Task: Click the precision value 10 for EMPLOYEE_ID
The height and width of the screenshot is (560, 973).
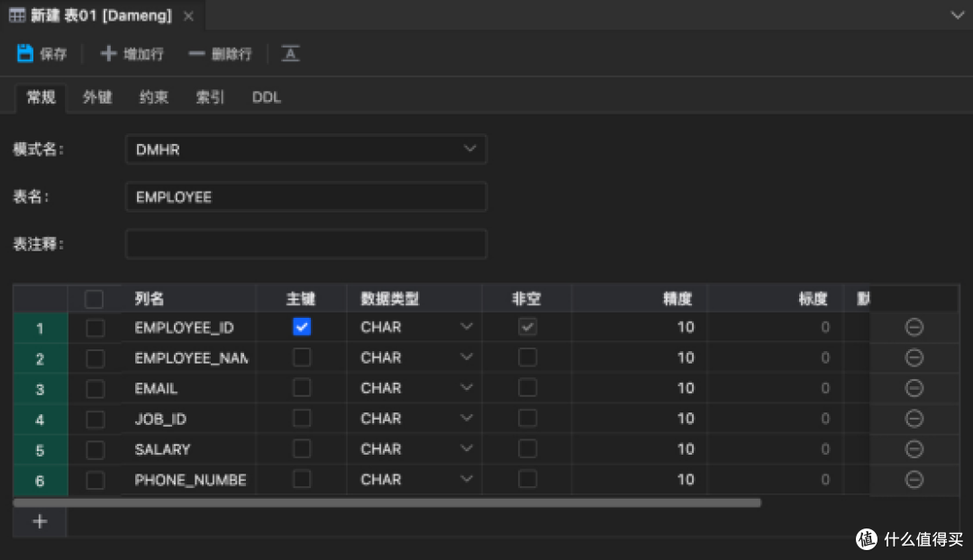Action: point(685,327)
